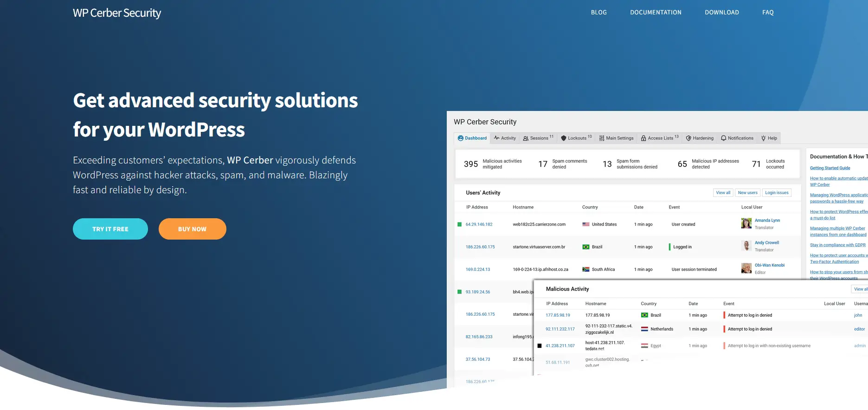Screen dimensions: 868x410
Task: Select the Dashboard tab in the plugin preview
Action: coord(472,138)
